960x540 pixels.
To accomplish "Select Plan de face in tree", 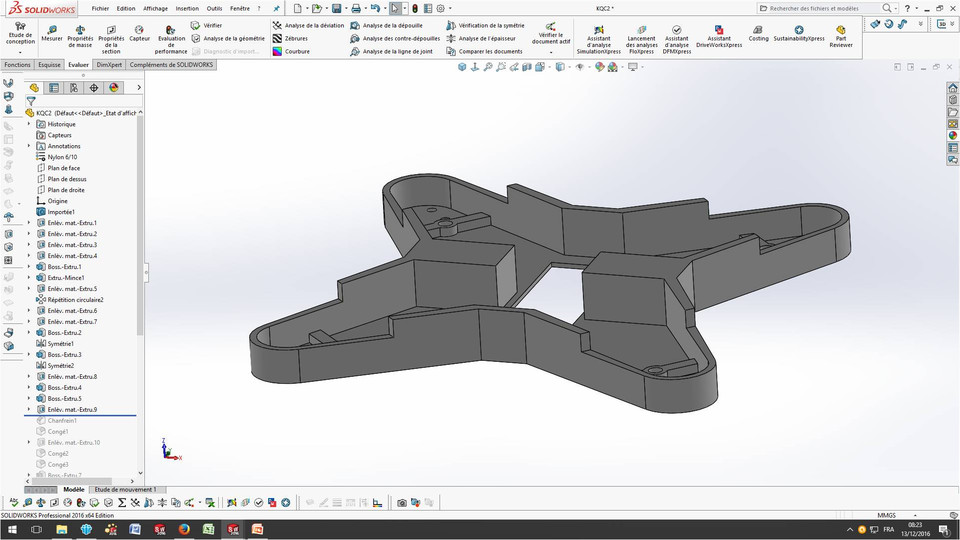I will click(63, 168).
